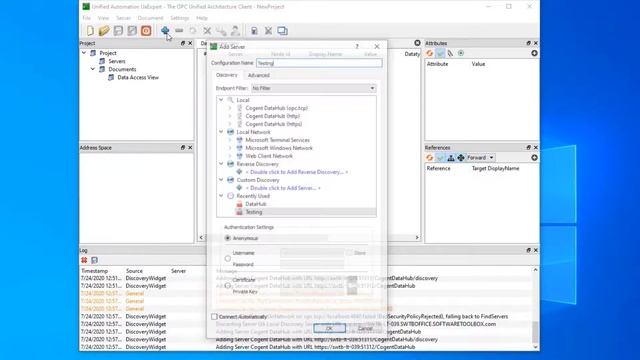The width and height of the screenshot is (640, 360).
Task: Collapse the Recently Used node
Action: pyautogui.click(x=221, y=196)
